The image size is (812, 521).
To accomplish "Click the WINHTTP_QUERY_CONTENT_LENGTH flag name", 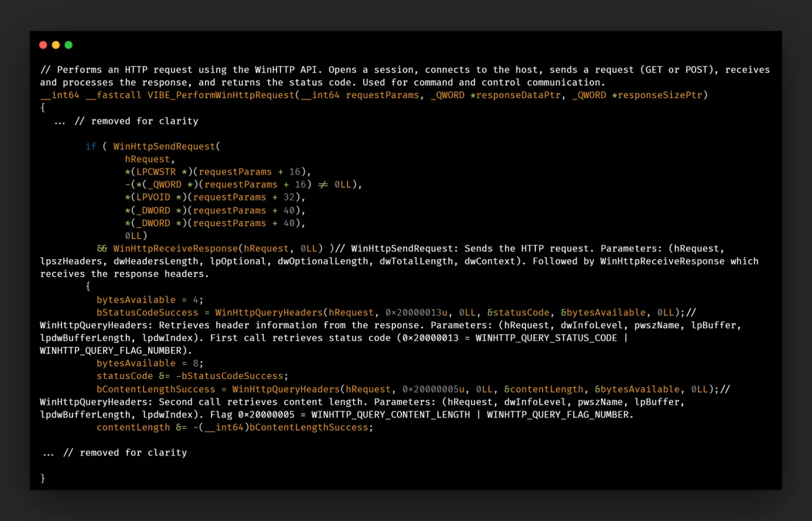I will 390,415.
